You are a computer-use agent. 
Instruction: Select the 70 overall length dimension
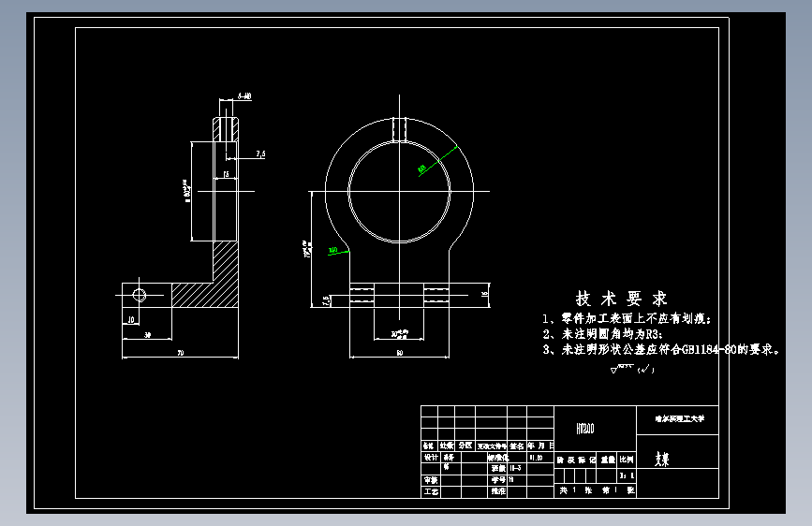coord(180,353)
